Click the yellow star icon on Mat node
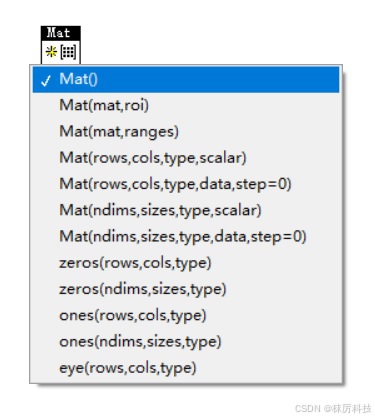 [x=51, y=52]
